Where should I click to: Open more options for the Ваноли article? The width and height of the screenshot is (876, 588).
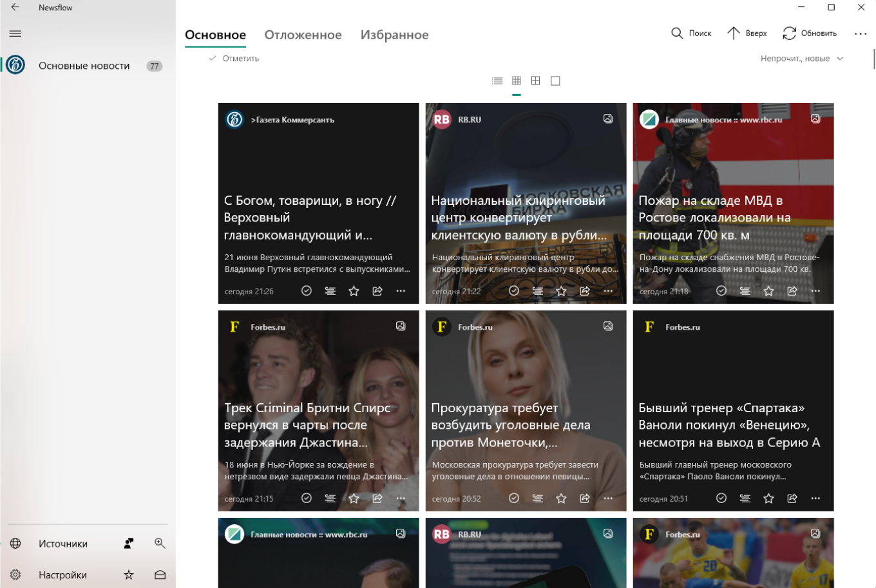click(x=815, y=498)
